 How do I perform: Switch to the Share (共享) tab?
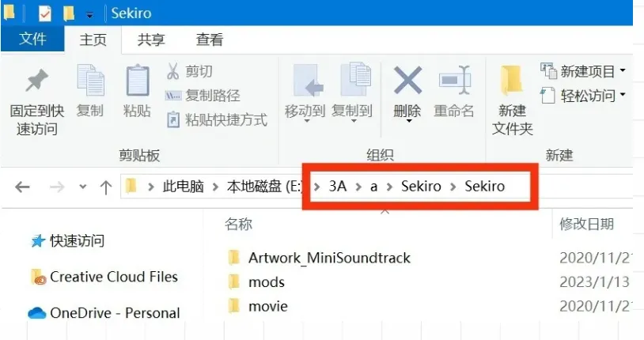tap(151, 40)
